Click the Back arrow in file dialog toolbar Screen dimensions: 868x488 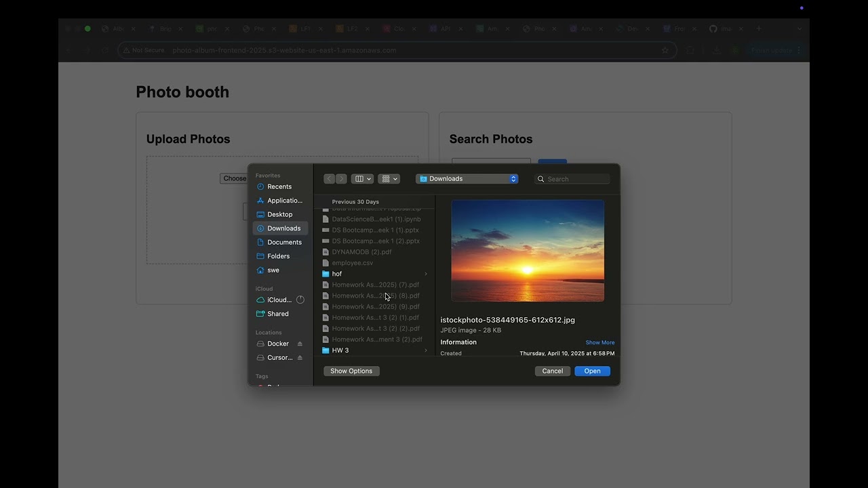click(x=329, y=179)
